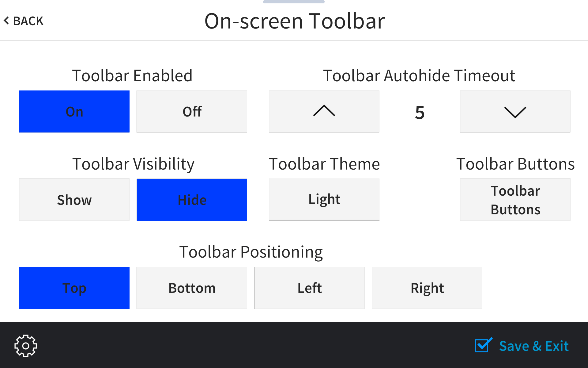
Task: Save changes with Save & Exit
Action: coord(534,346)
